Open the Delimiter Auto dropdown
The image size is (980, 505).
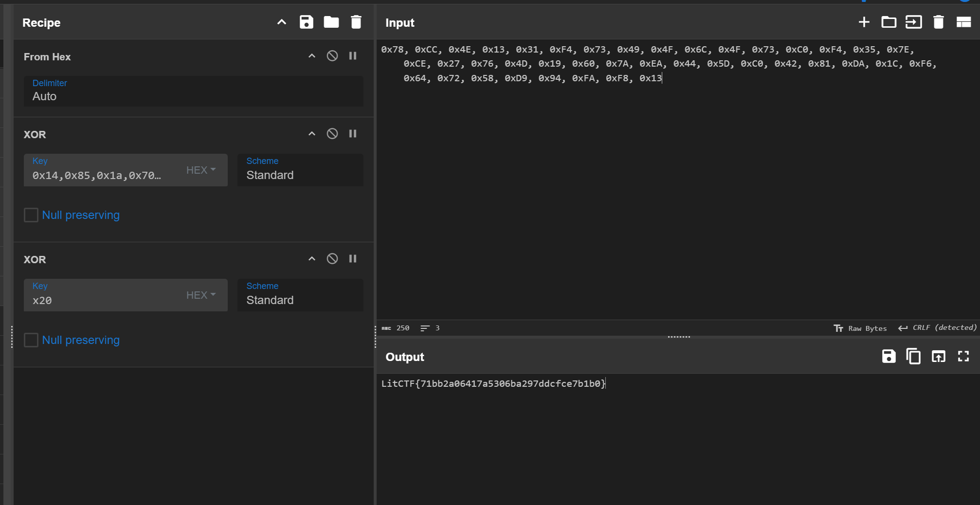(194, 91)
